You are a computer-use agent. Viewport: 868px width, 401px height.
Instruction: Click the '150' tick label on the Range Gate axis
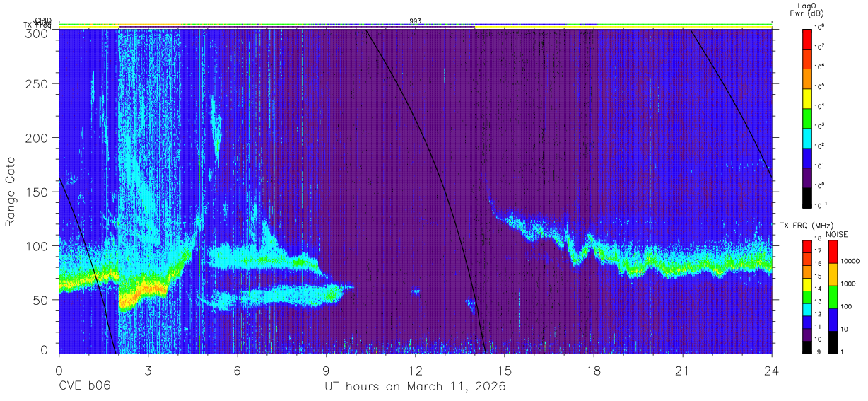pyautogui.click(x=39, y=192)
